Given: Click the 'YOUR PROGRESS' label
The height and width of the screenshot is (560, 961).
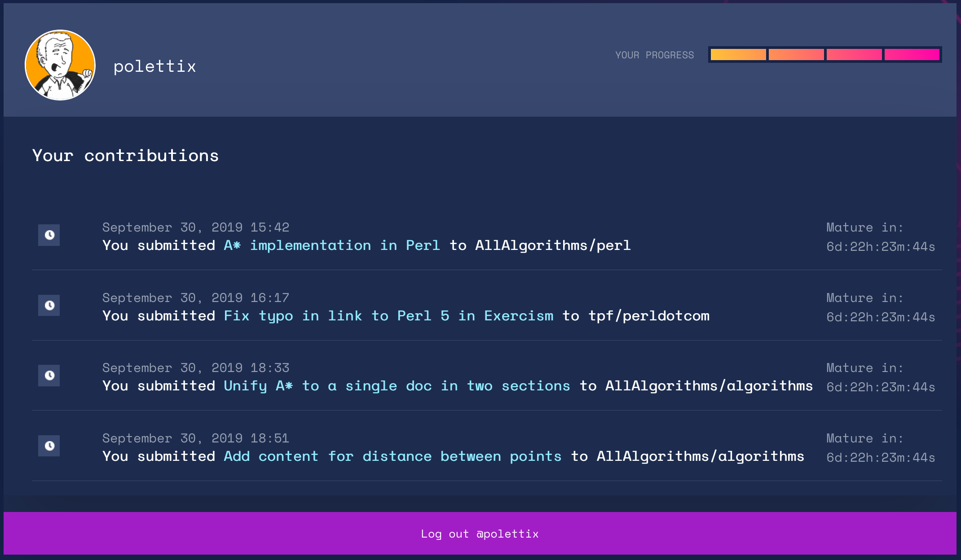Looking at the screenshot, I should [x=655, y=55].
